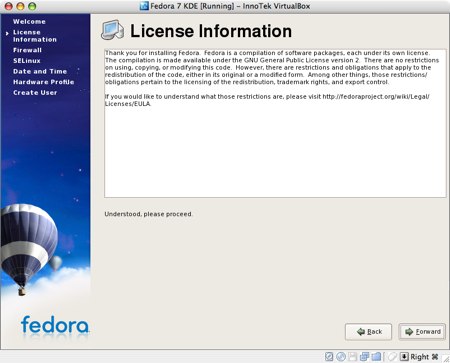Click the window resize grip at the corner
The height and width of the screenshot is (363, 450).
coord(445,359)
